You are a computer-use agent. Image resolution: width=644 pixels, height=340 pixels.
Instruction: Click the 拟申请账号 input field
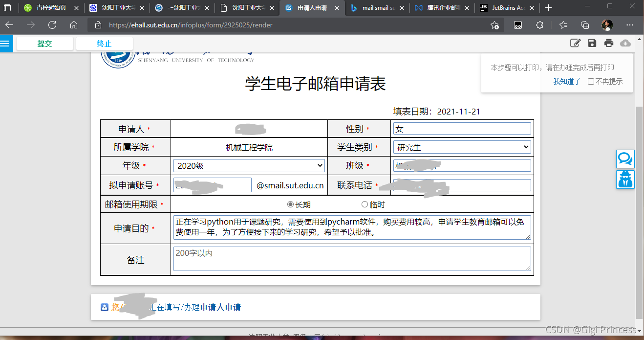point(212,185)
